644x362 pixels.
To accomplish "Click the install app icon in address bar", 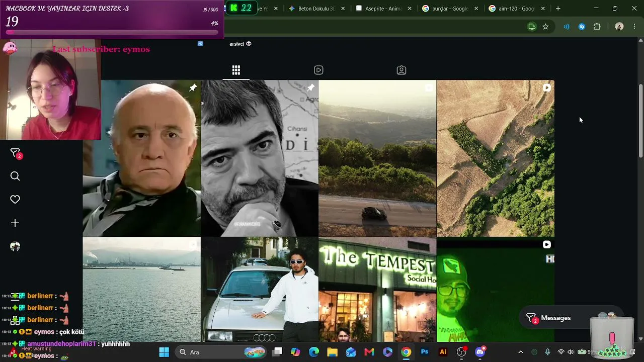I will click(532, 27).
